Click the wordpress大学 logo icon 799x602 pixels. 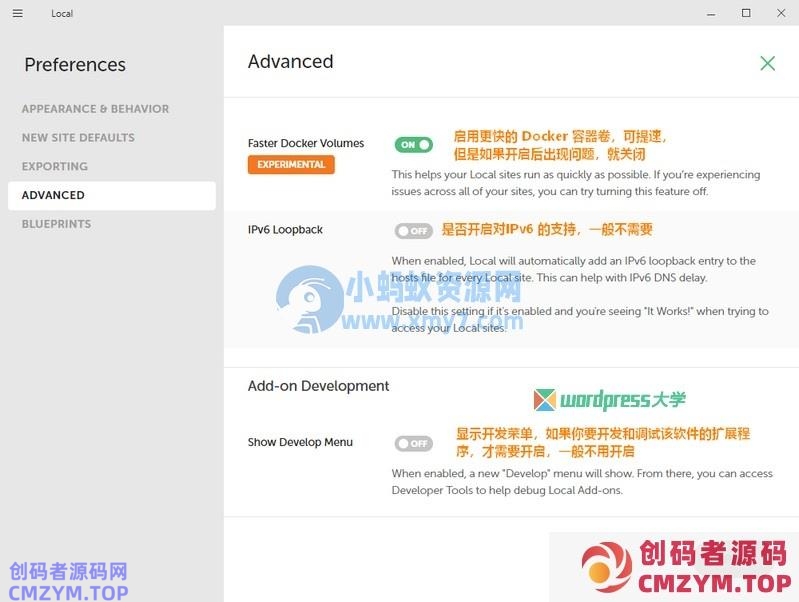(544, 400)
